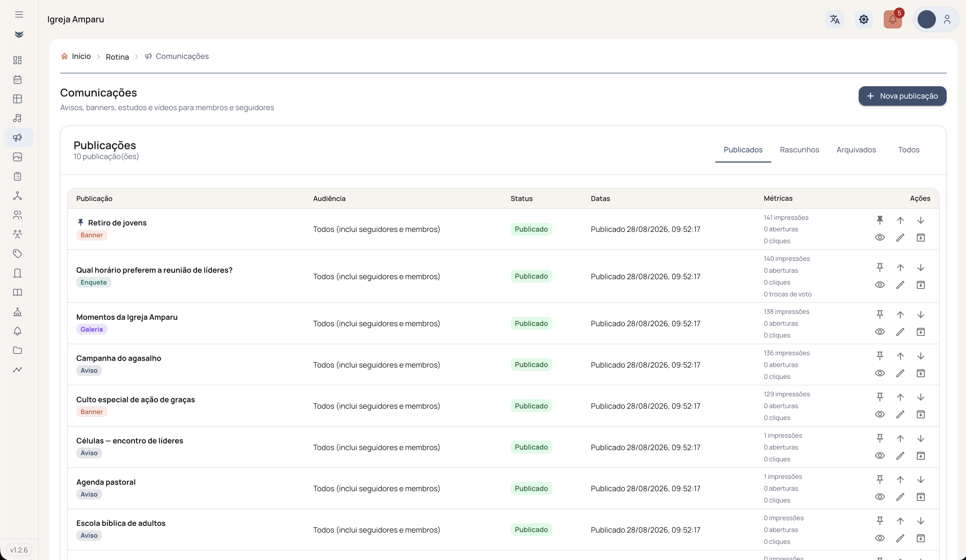Viewport: 966px width, 560px height.
Task: Switch to the Publicados tab
Action: (743, 150)
